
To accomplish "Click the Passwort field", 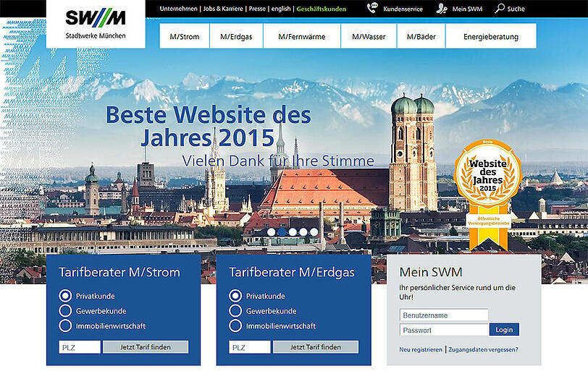I will tap(444, 330).
